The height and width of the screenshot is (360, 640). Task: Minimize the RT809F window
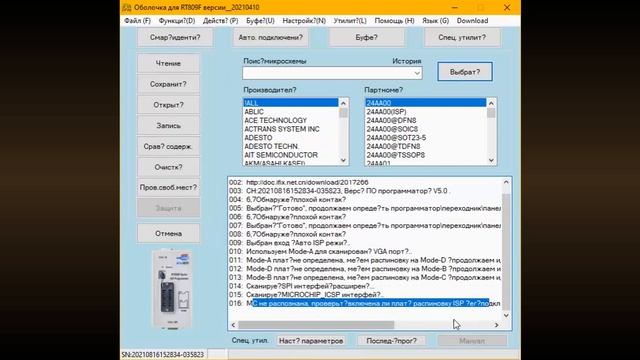coord(455,8)
